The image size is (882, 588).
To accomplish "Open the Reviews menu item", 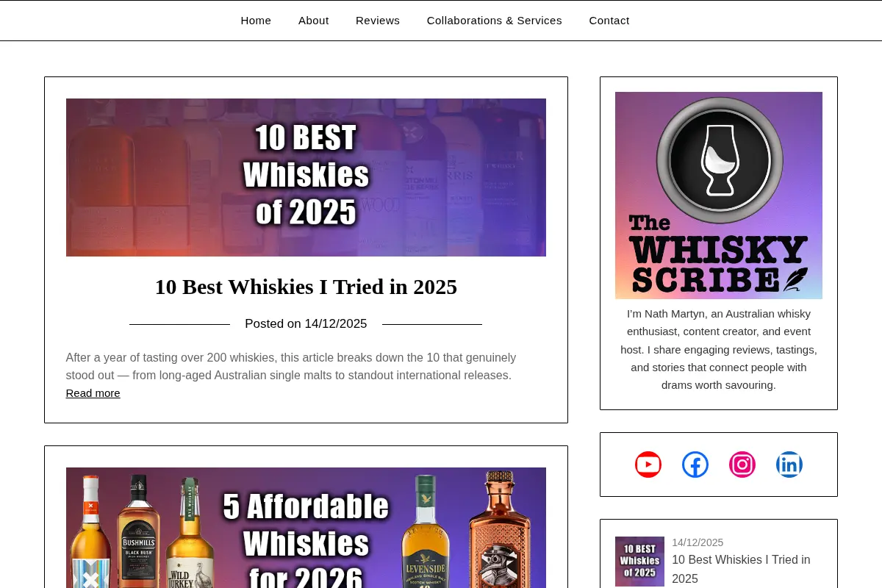I will click(378, 21).
